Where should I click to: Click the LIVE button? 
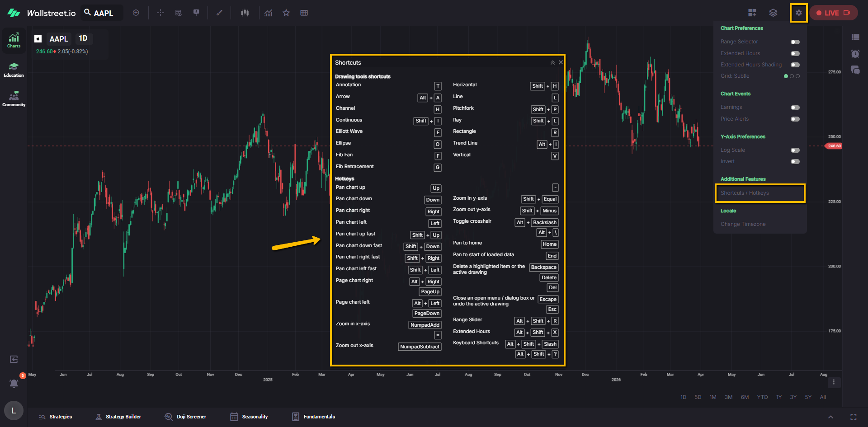pos(833,13)
